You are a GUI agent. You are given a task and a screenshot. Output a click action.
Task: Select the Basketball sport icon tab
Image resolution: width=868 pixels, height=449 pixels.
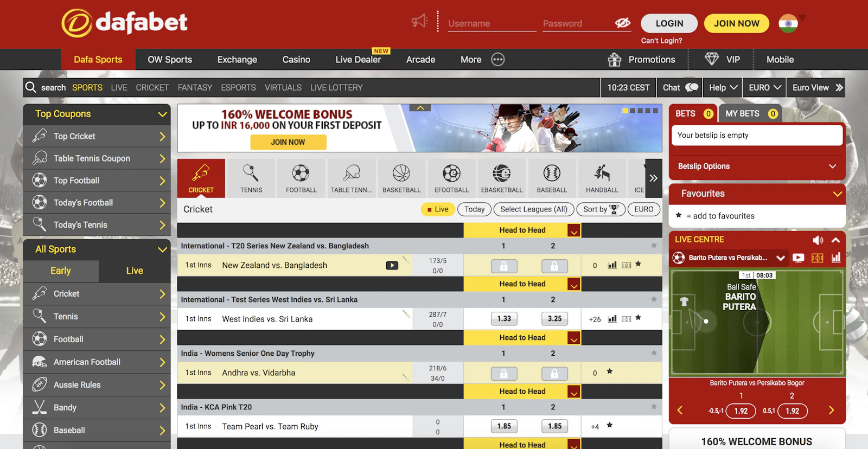coord(401,178)
